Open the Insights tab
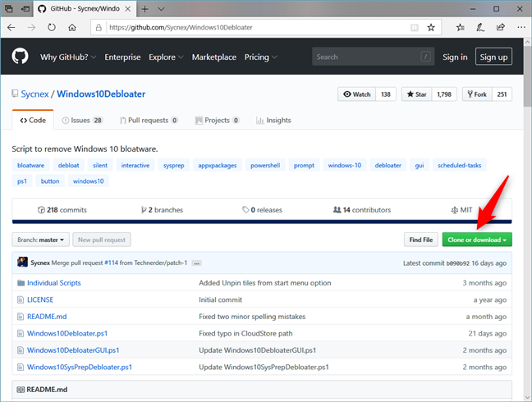 pyautogui.click(x=273, y=121)
